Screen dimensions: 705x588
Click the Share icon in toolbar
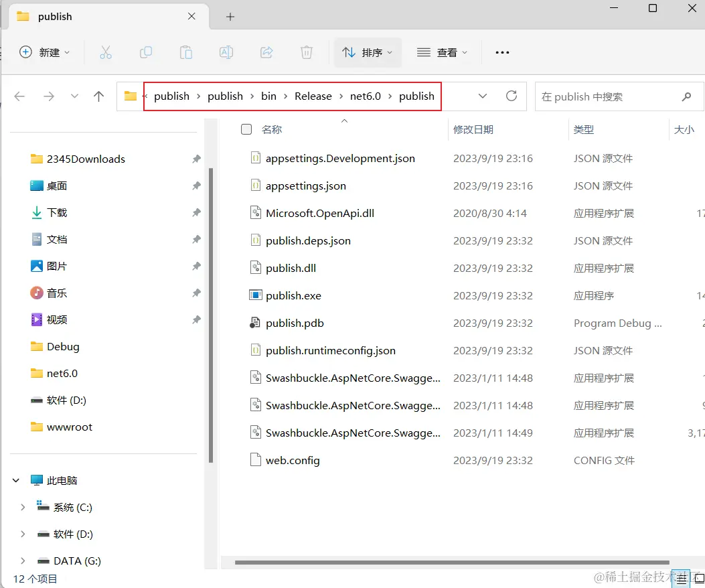click(x=266, y=53)
